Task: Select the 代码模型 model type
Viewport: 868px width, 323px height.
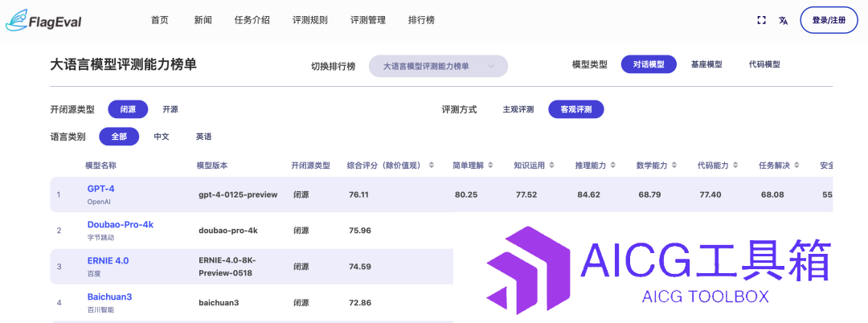Action: 764,64
